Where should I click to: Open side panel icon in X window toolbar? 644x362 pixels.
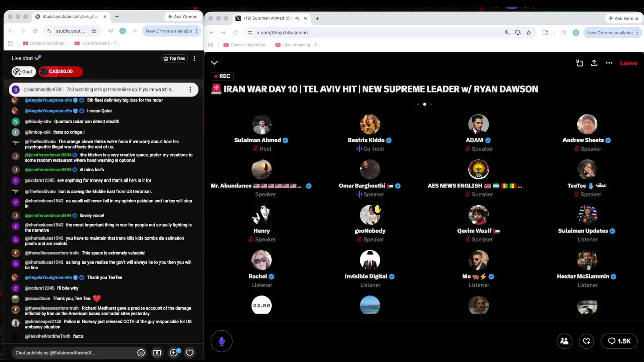click(x=545, y=33)
